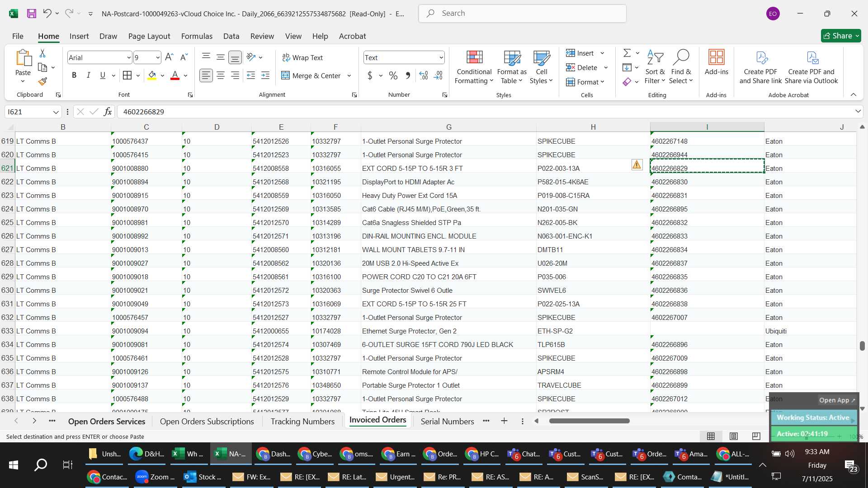Screen dimensions: 868x488
Task: Toggle Underline formatting
Action: [x=103, y=75]
